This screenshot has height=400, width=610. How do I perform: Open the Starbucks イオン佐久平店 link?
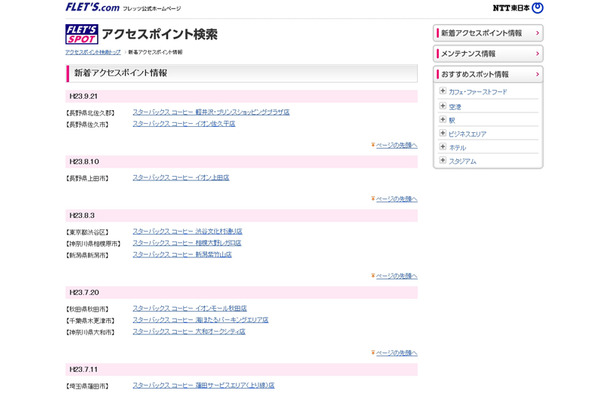(184, 124)
